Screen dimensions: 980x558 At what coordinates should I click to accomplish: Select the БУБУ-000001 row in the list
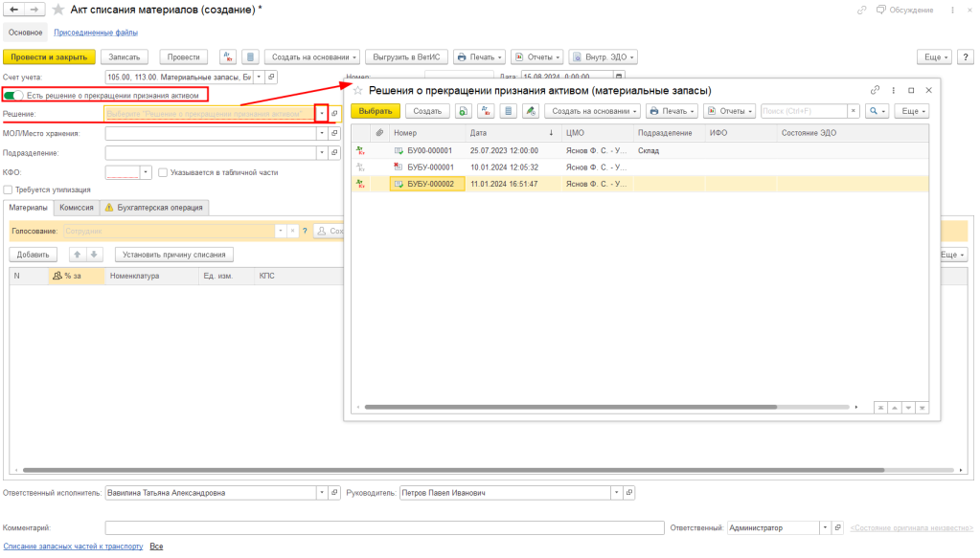pos(429,167)
